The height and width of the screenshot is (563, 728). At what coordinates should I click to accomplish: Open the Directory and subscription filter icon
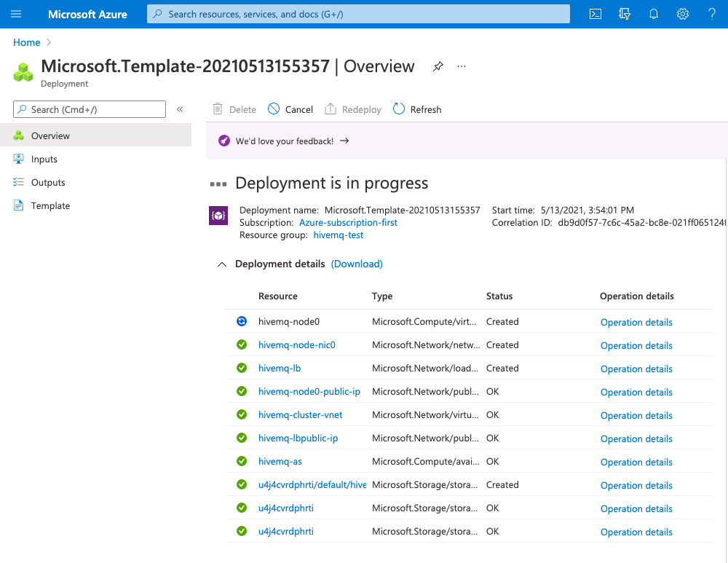[x=625, y=14]
